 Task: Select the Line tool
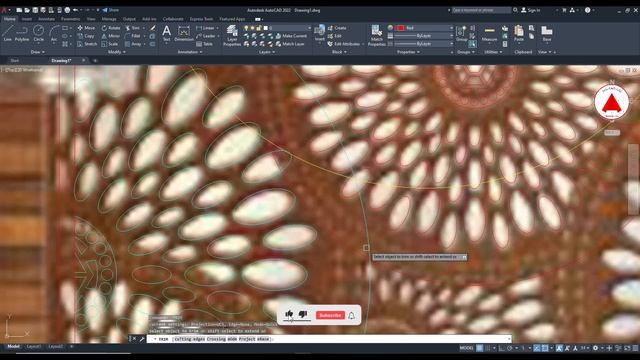coord(8,33)
